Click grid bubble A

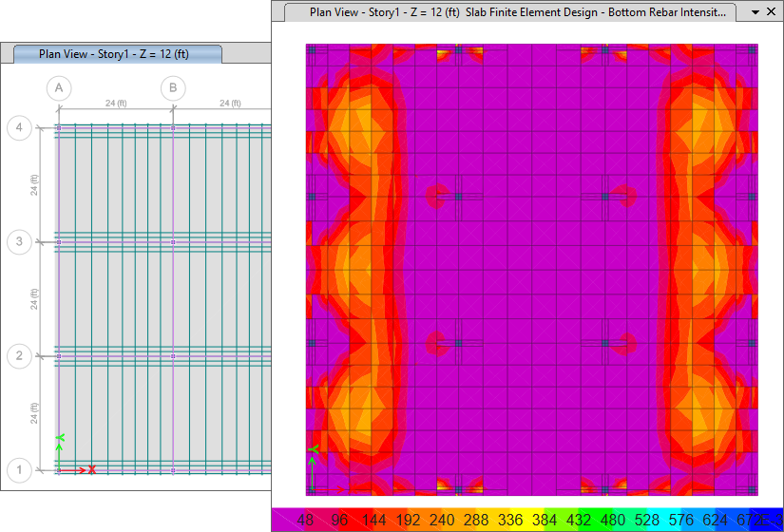[59, 88]
